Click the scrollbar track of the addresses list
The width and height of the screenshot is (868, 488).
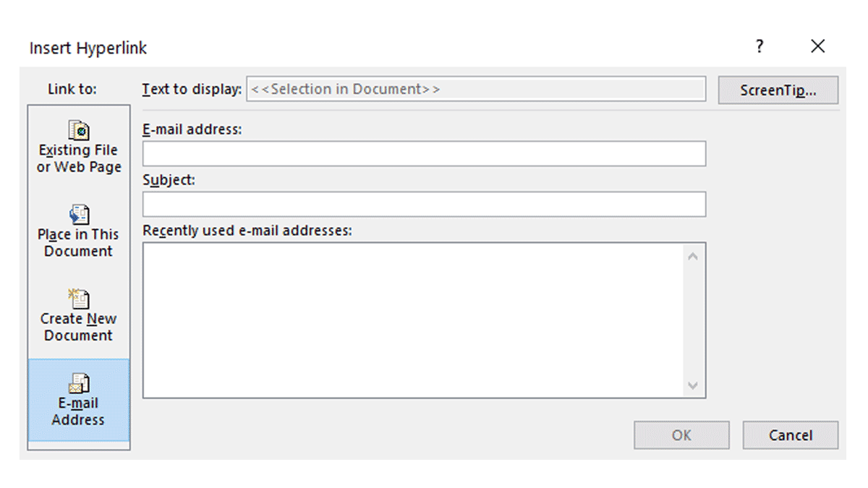(x=692, y=321)
